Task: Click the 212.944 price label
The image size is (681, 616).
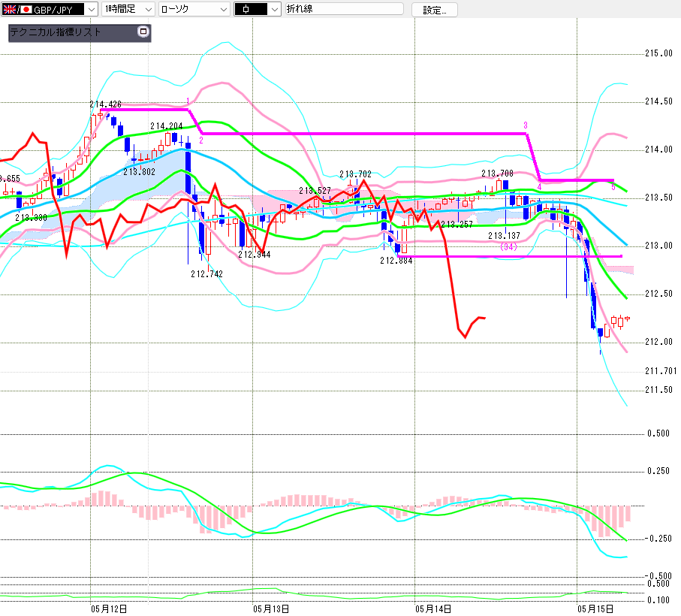Action: coord(255,255)
